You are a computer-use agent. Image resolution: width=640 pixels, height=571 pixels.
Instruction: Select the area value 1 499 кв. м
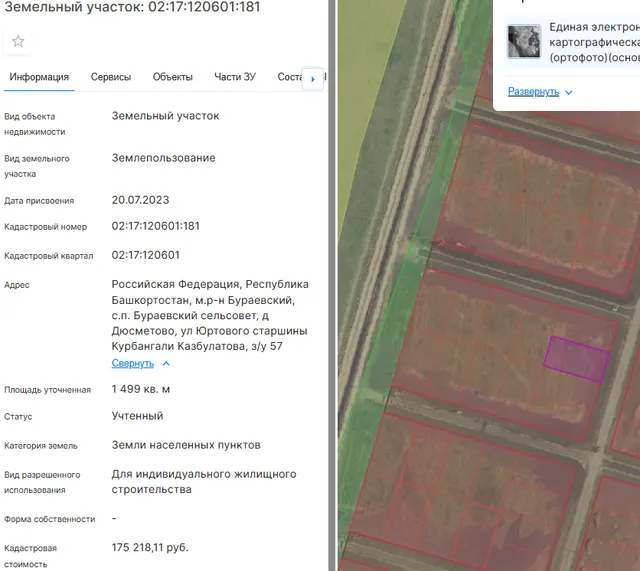pyautogui.click(x=140, y=389)
